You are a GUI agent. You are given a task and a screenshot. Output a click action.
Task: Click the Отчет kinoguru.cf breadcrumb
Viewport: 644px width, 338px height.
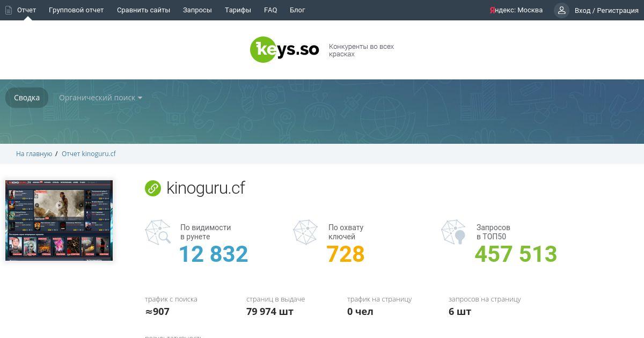[89, 154]
